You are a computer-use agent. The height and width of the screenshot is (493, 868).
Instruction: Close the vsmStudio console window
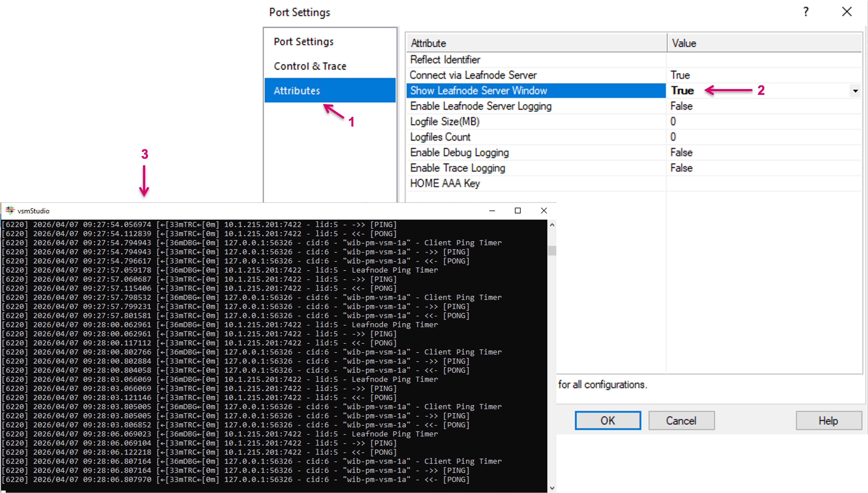tap(543, 211)
